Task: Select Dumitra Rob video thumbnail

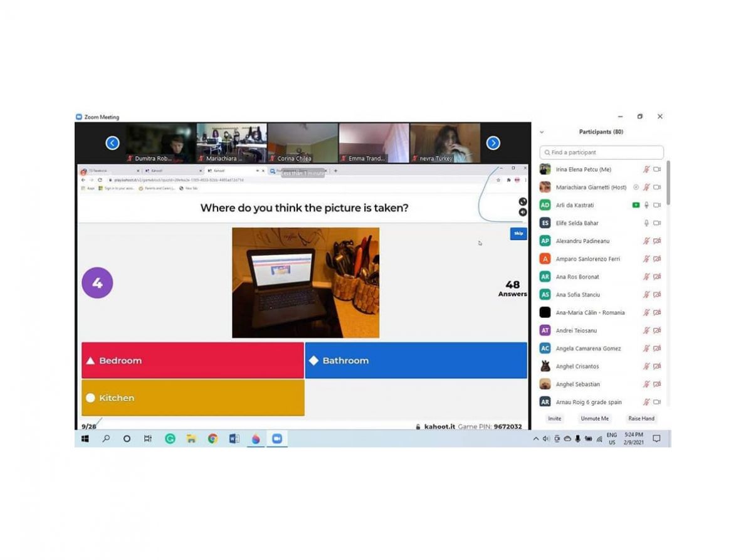Action: (x=160, y=143)
